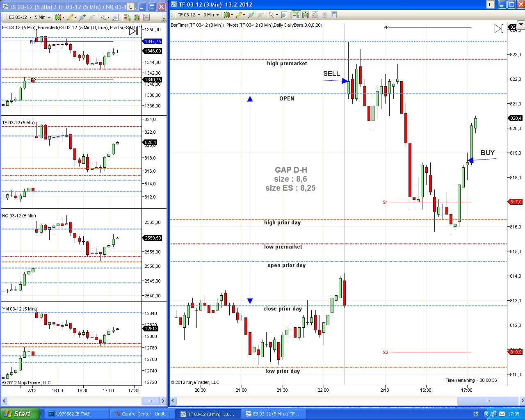This screenshot has width=525, height=420.
Task: Expand drawing tools dropdown arrow in TF toolbar
Action: tap(244, 15)
